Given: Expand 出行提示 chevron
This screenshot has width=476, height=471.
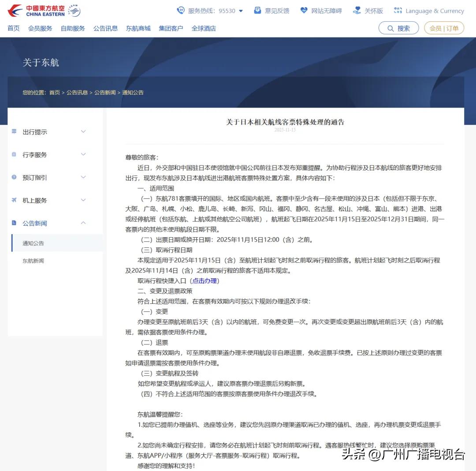Looking at the screenshot, I should [x=83, y=131].
